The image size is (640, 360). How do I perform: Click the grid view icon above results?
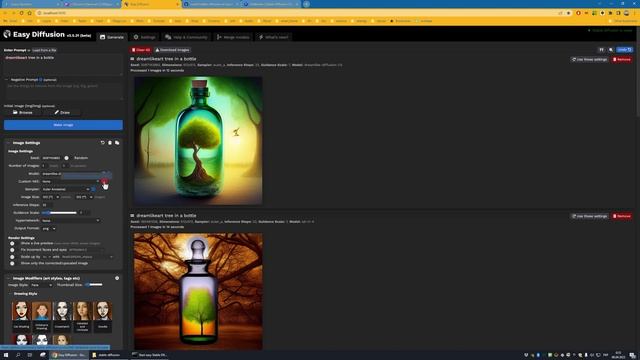pos(602,50)
